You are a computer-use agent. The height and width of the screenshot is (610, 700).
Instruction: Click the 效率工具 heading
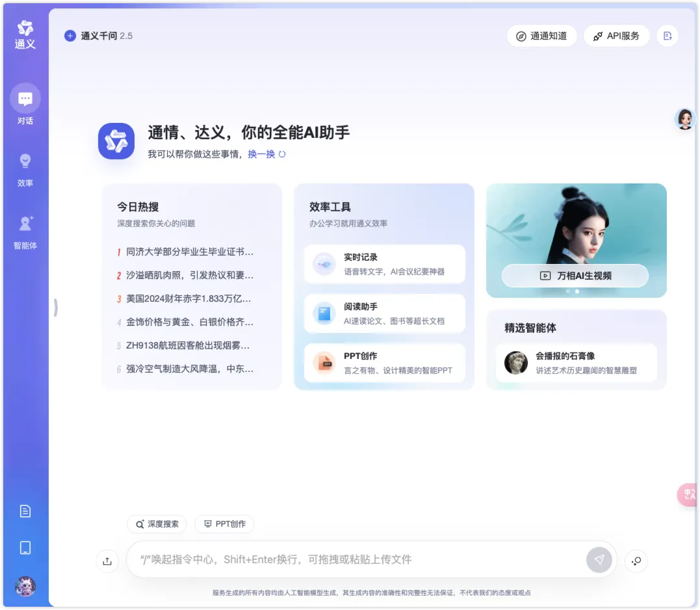330,207
